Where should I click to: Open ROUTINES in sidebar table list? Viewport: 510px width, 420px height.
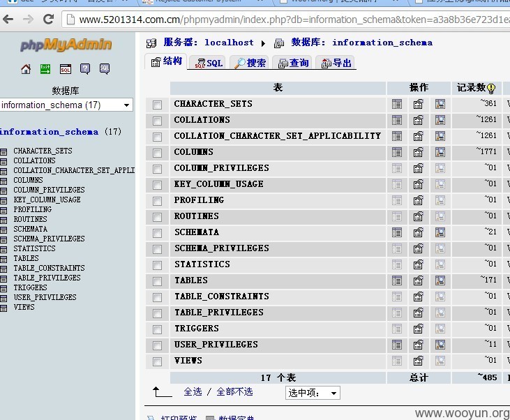(x=30, y=219)
